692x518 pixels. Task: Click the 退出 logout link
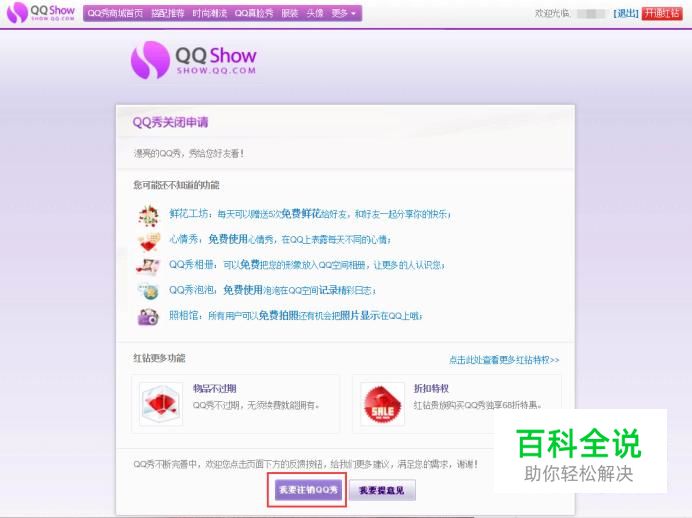click(626, 13)
